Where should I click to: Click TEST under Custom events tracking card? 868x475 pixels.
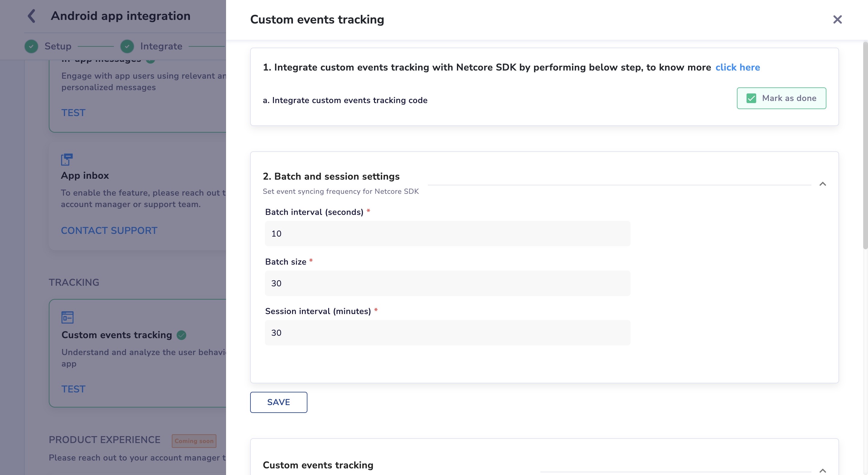point(73,389)
